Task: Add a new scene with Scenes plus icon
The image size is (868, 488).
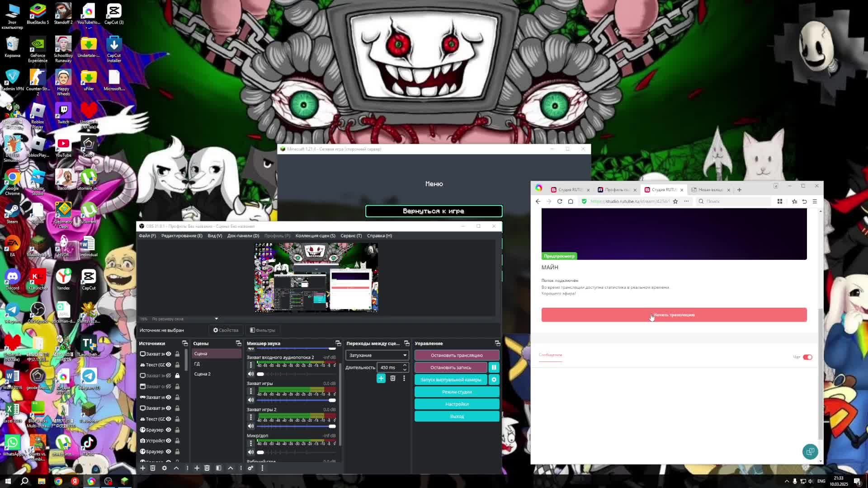Action: 197,468
